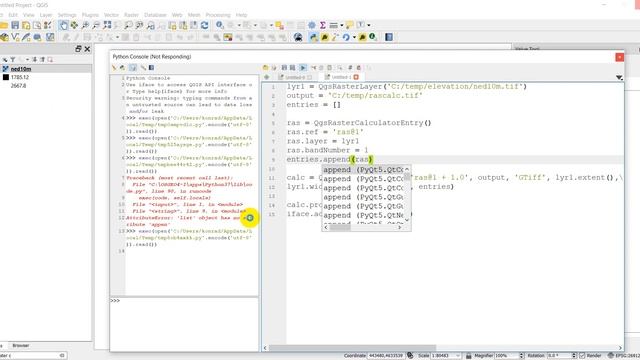Toggle the Render checkbox in status bar
This screenshot has height=360, width=640.
tap(582, 356)
